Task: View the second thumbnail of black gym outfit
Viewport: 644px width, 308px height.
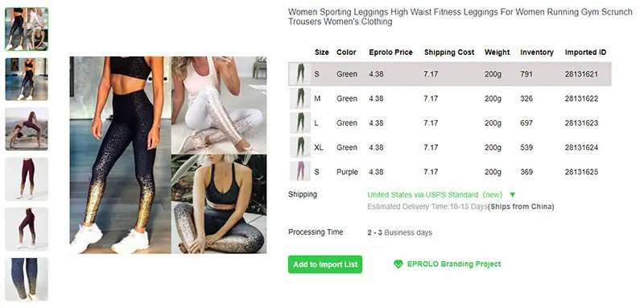Action: (x=27, y=79)
